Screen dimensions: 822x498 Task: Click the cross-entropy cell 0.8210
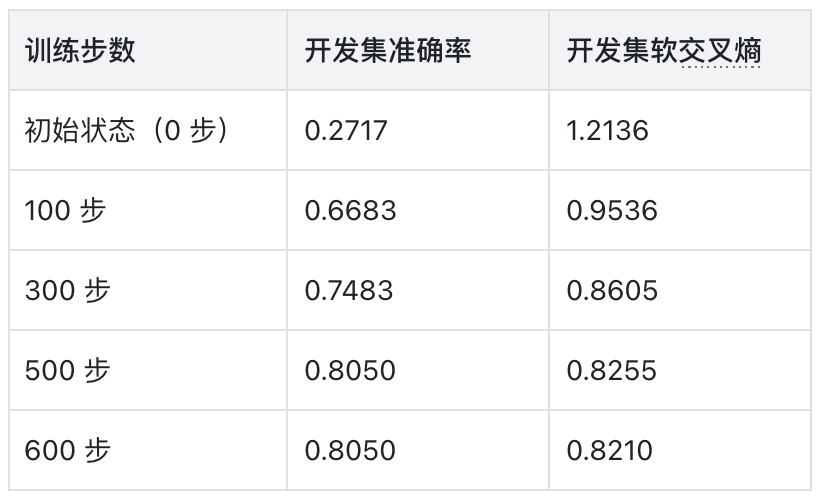click(x=609, y=451)
